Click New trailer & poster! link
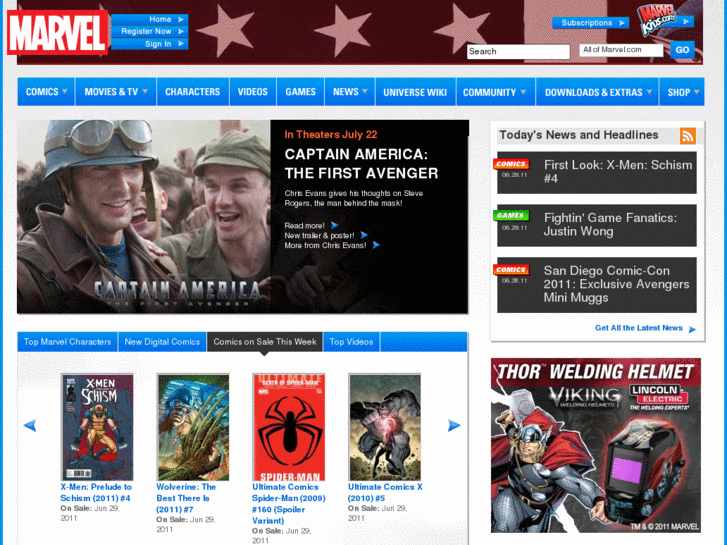 point(319,236)
